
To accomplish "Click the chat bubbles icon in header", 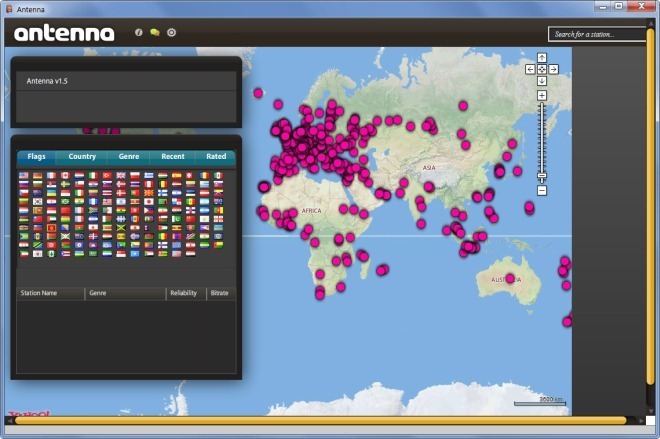I will [x=155, y=32].
